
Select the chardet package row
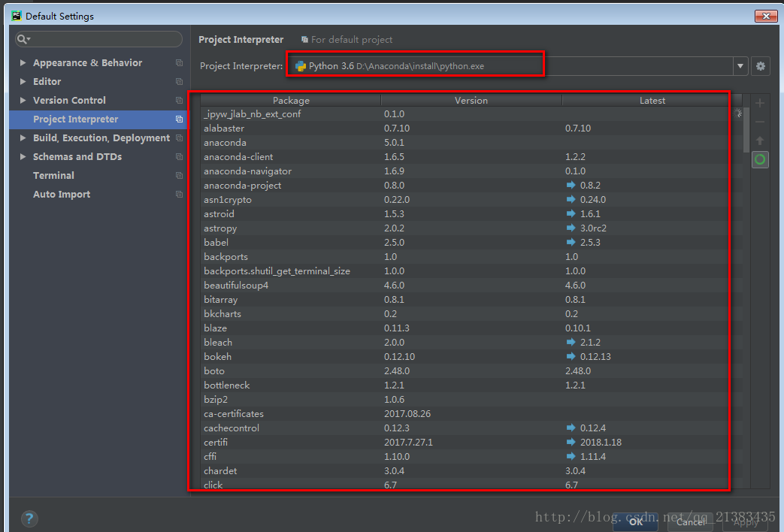(x=471, y=470)
